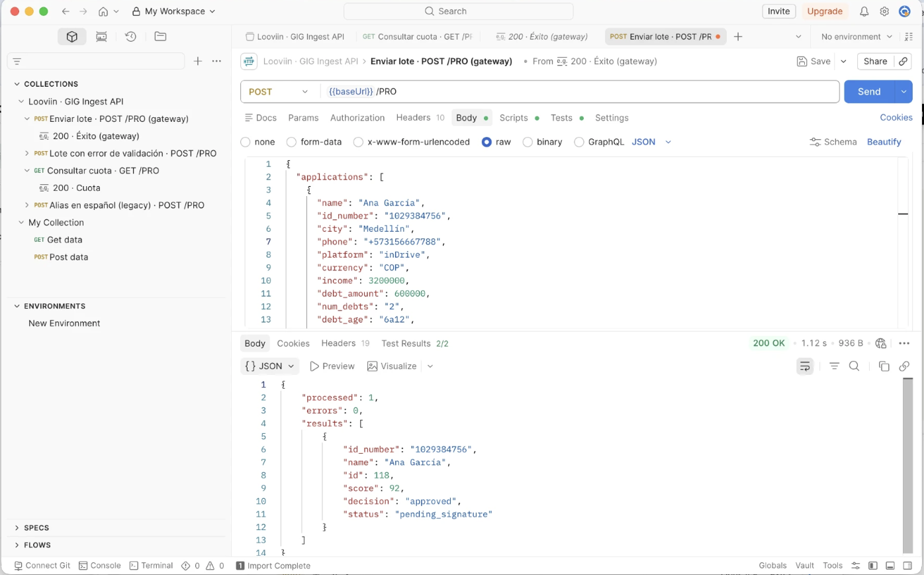Open the tabs overflow chevron
Screen dimensions: 924x575
point(798,36)
